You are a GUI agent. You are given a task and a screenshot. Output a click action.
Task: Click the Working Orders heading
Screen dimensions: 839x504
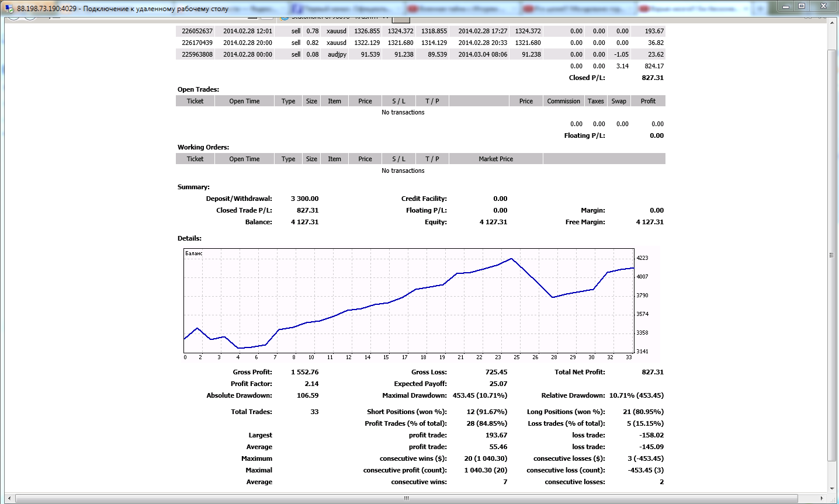pyautogui.click(x=203, y=147)
